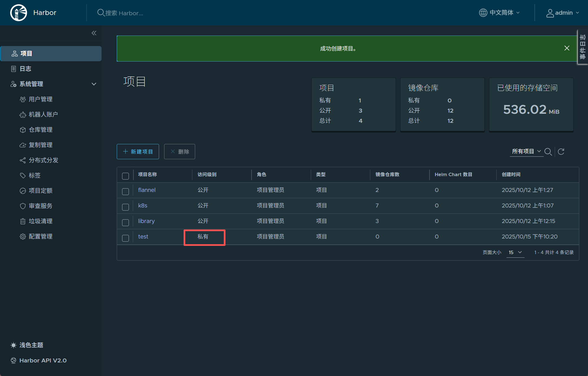This screenshot has width=588, height=376.
Task: Refresh the project list
Action: (x=561, y=152)
